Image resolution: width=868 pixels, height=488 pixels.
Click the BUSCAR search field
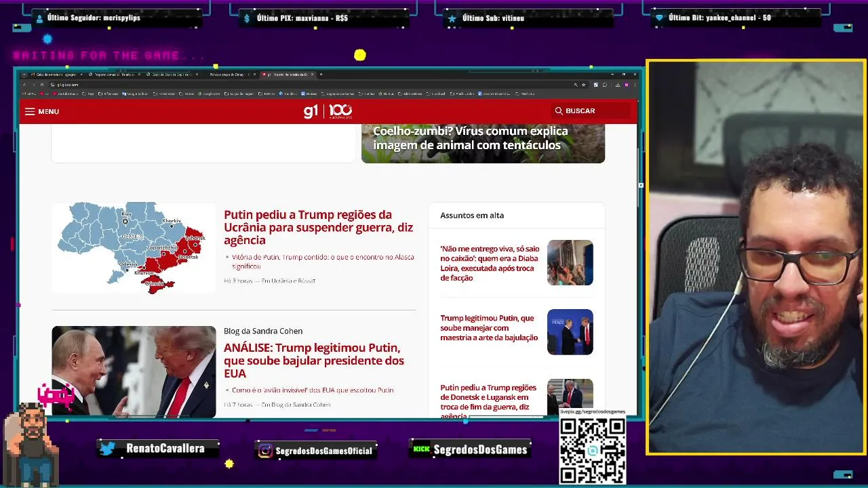[591, 110]
